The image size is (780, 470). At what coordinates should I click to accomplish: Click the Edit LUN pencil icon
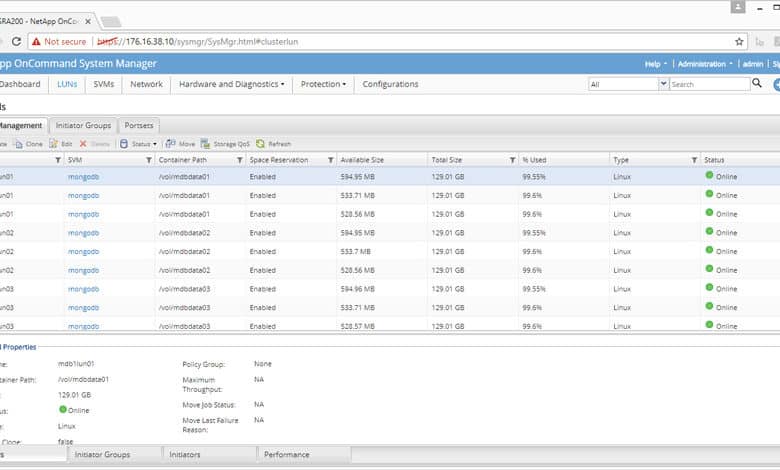(x=53, y=144)
